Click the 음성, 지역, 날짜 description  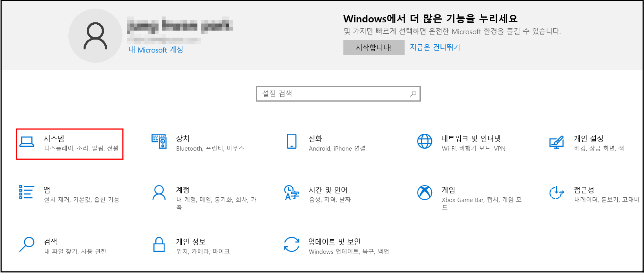coord(330,200)
